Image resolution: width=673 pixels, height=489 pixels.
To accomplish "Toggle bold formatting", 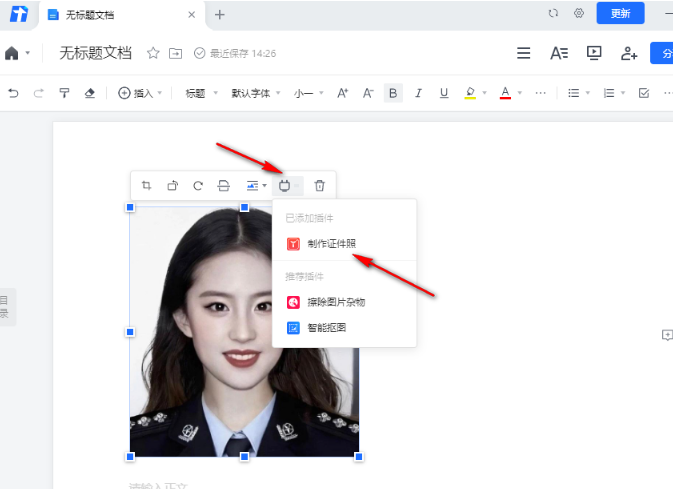I will click(393, 93).
